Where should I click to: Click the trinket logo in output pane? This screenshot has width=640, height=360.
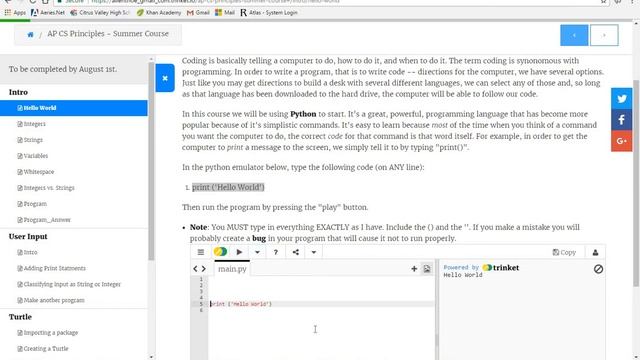click(501, 268)
